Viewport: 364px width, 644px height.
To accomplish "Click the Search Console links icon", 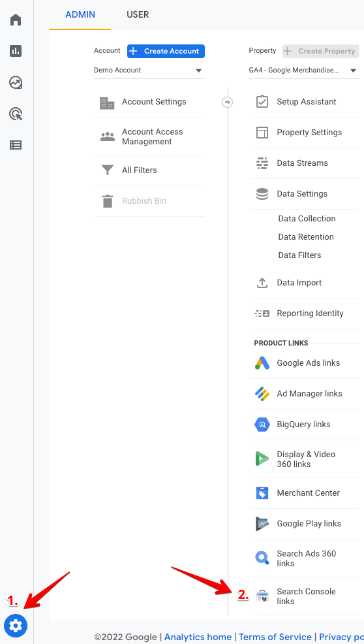I will (x=262, y=596).
